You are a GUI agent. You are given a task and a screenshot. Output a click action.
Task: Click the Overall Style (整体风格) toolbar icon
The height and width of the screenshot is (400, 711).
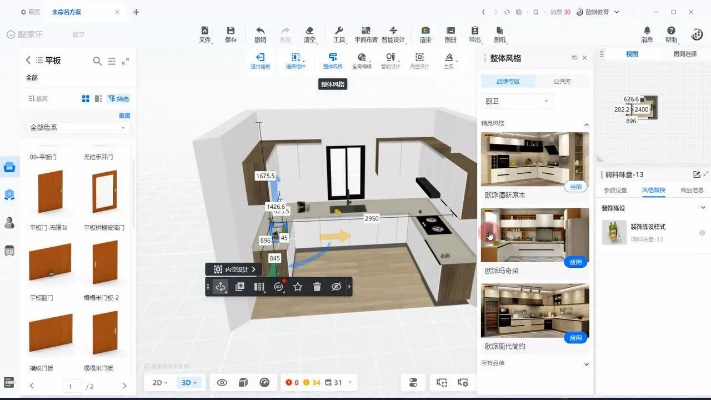click(x=333, y=61)
